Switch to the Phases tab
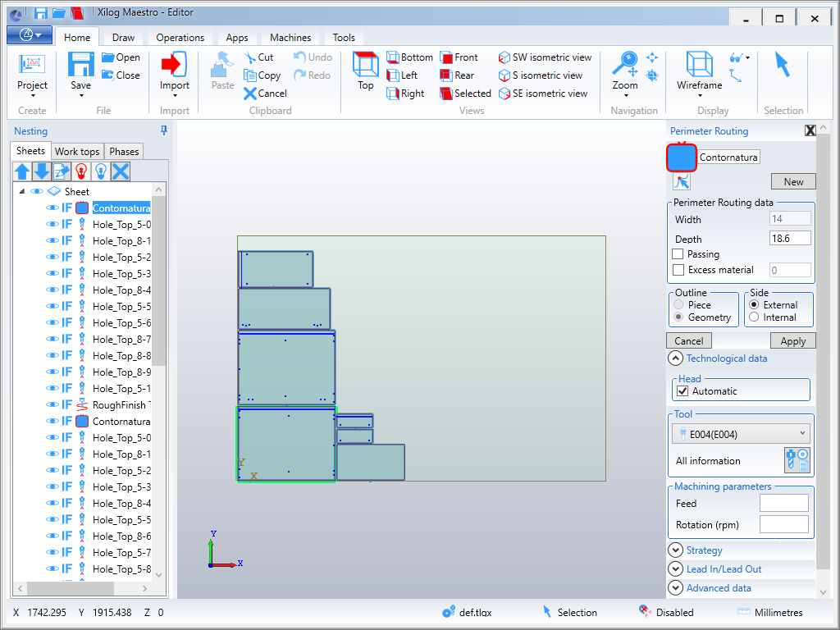Viewport: 840px width, 630px height. click(124, 152)
